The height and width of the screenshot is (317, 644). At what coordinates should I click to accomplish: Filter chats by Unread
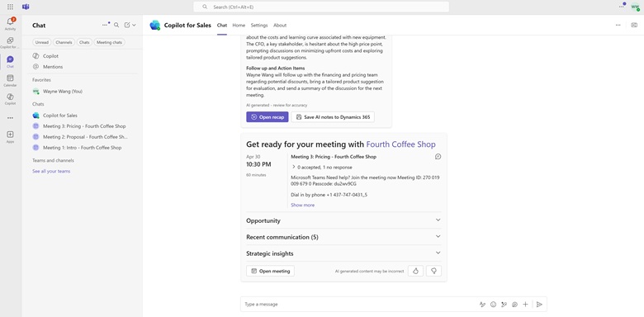coord(42,42)
